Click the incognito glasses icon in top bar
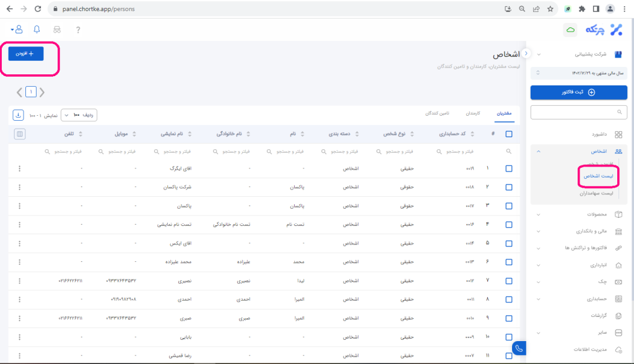Screen dimensions: 634x364 point(58,30)
